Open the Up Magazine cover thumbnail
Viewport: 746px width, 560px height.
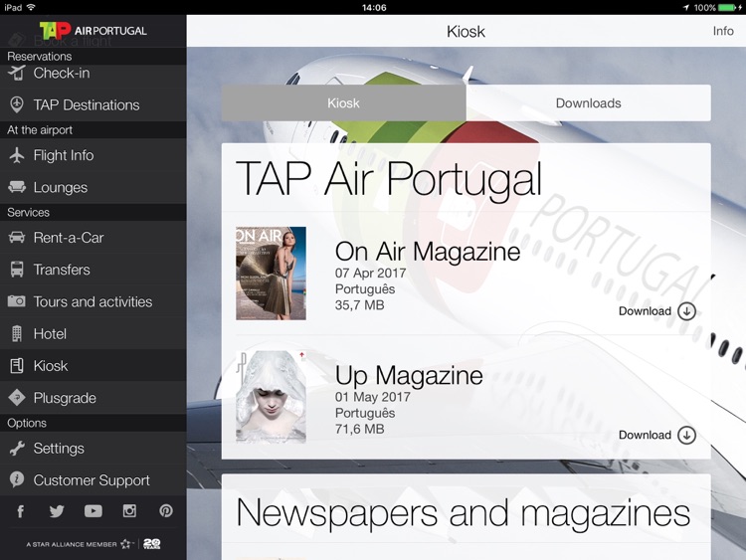(271, 397)
